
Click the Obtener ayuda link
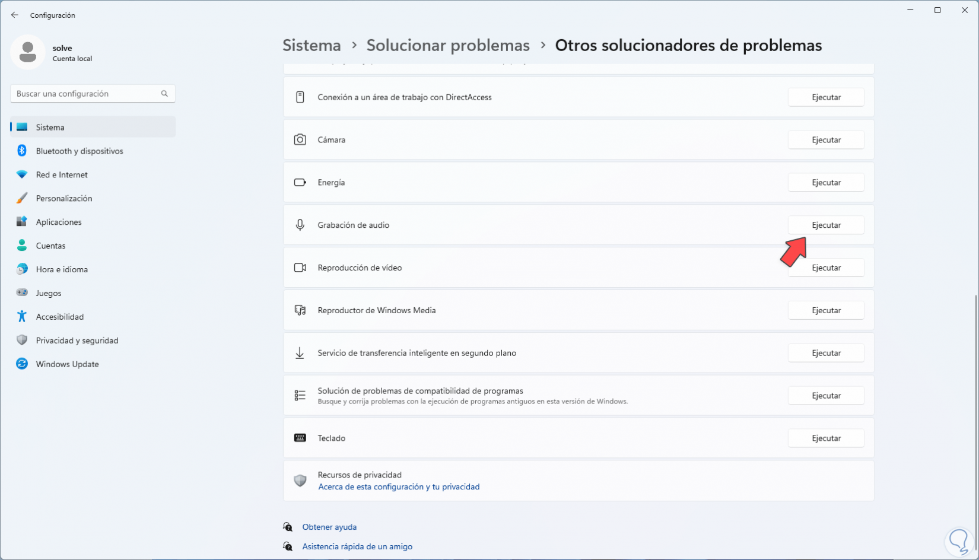point(329,527)
